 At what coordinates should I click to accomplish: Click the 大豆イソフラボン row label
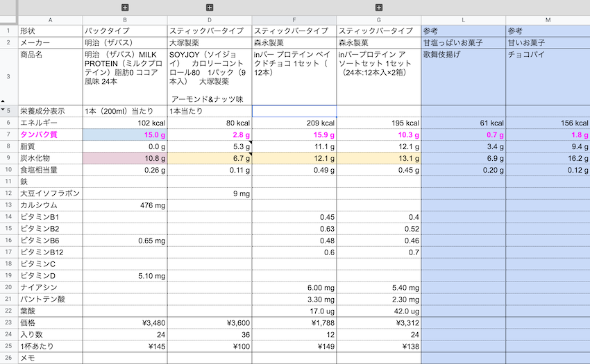(x=50, y=193)
